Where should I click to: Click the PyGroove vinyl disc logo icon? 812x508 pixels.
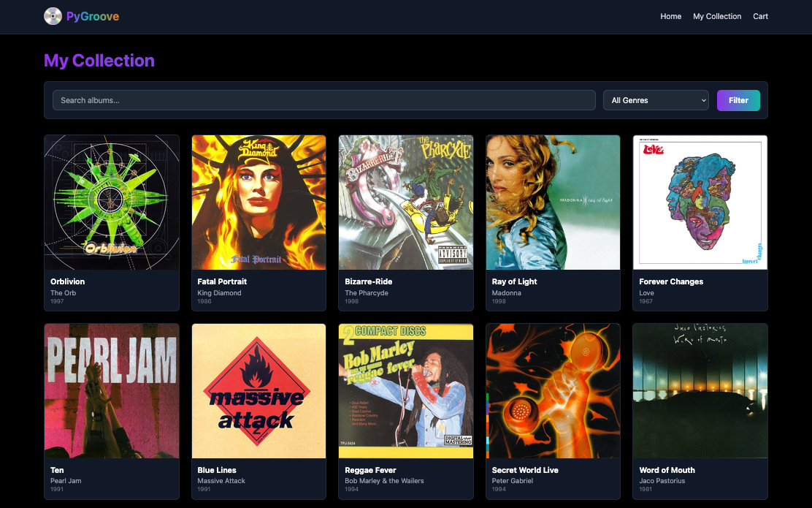(x=53, y=16)
